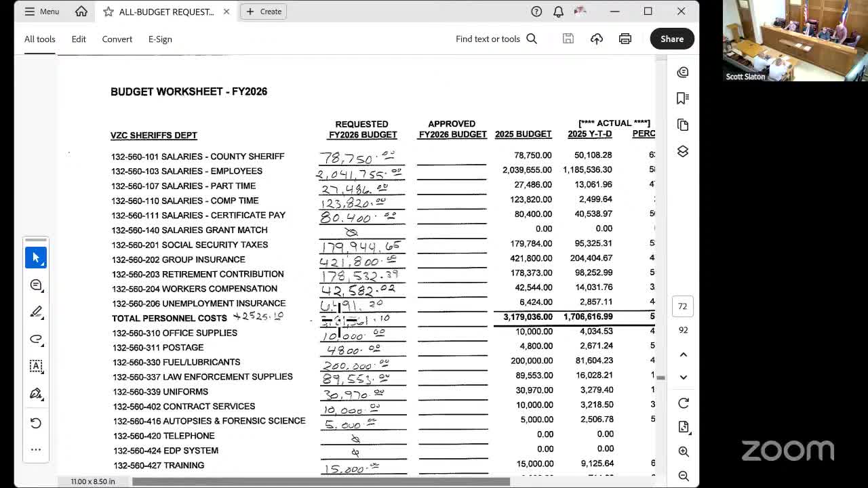
Task: Zoom out of the document
Action: pos(683,476)
